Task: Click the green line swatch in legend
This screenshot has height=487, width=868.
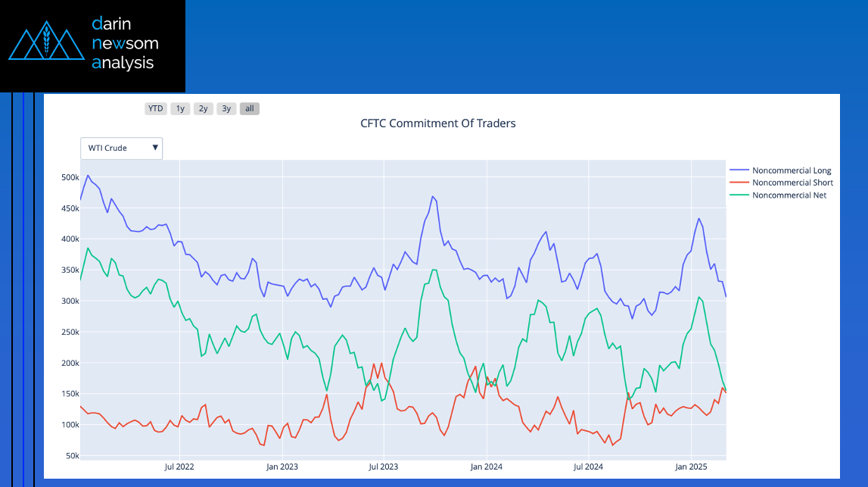Action: pos(739,195)
